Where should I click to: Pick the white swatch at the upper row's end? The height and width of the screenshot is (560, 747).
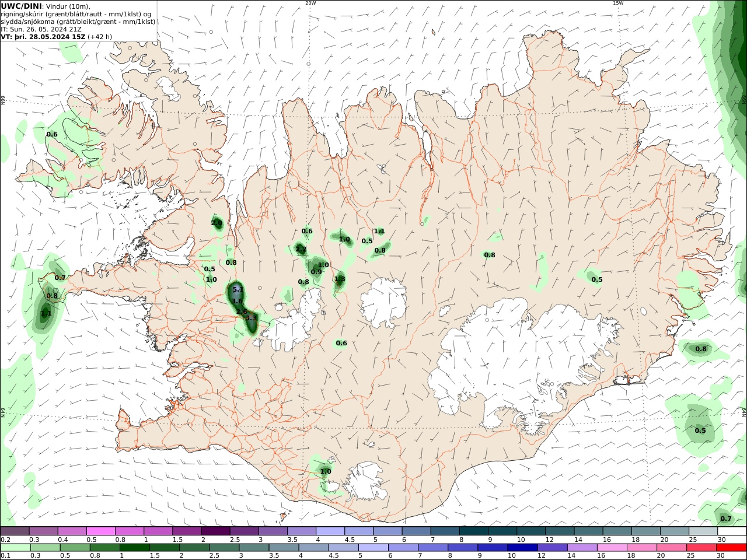[x=731, y=531]
